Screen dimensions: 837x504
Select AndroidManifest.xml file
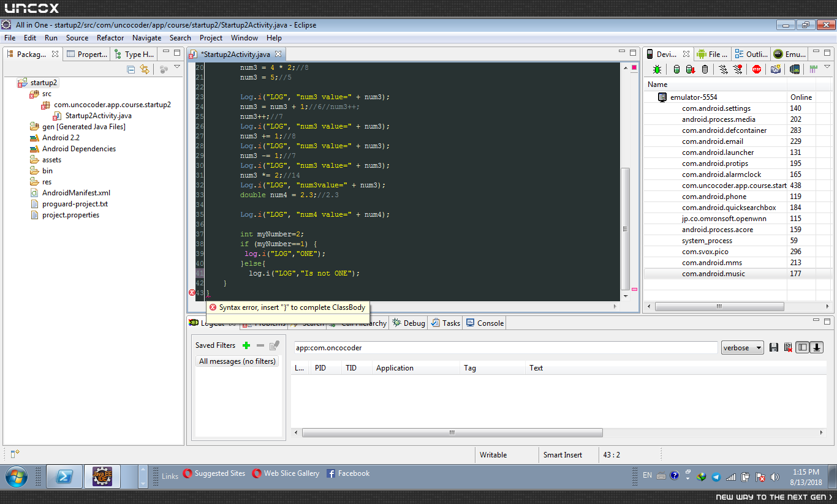pos(70,193)
